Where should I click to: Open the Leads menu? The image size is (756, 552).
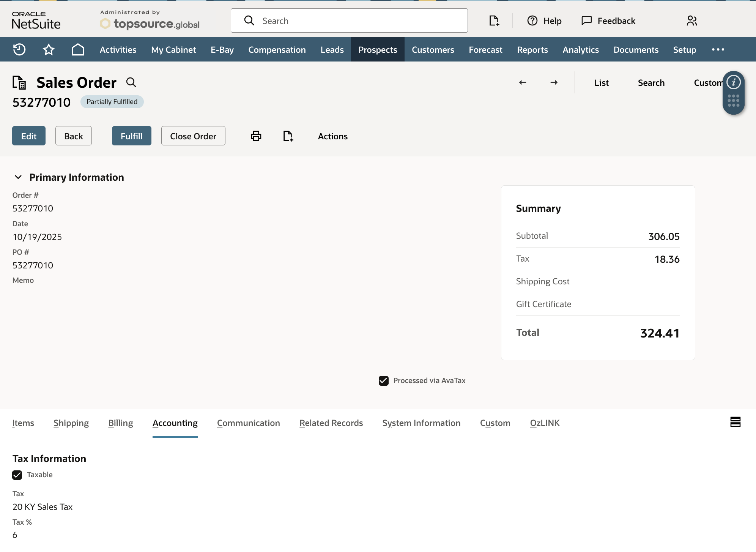332,50
